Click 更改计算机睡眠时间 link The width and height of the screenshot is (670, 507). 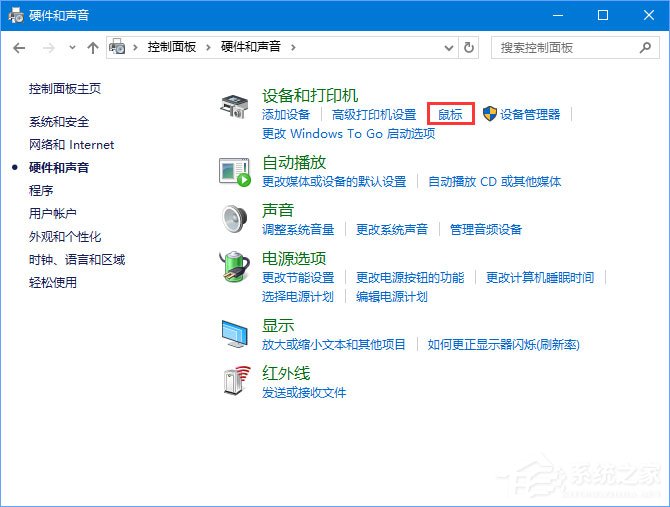tap(540, 278)
